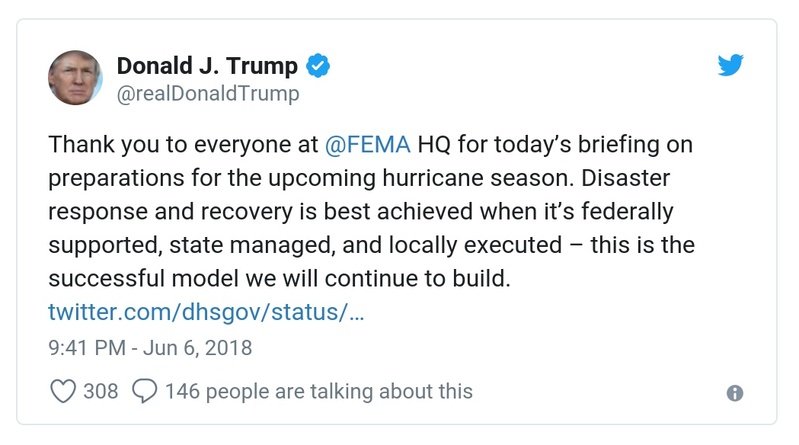Open the round profile avatar picture
This screenshot has height=445, width=799.
click(75, 79)
